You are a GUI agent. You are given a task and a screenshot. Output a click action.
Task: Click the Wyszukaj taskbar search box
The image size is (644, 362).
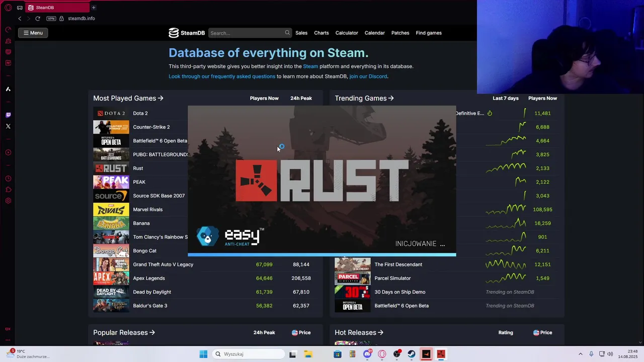coord(248,354)
